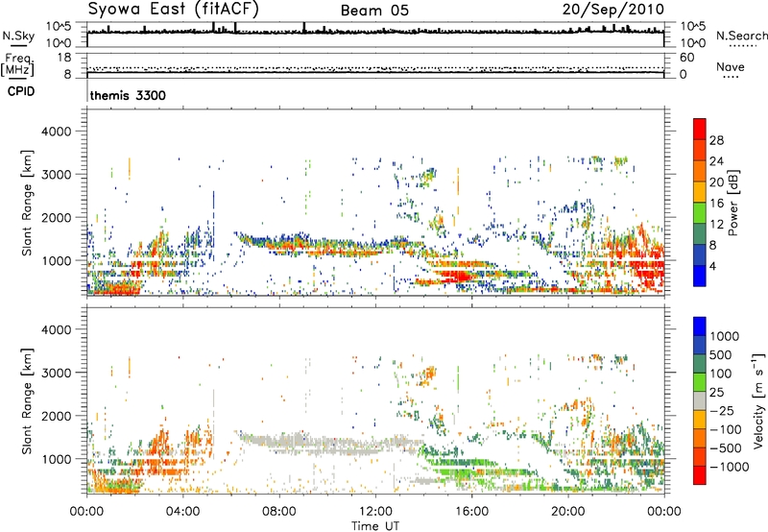This screenshot has height=532, width=768.
Task: Select the "Freq. [MHz]" axis label
Action: (18, 65)
